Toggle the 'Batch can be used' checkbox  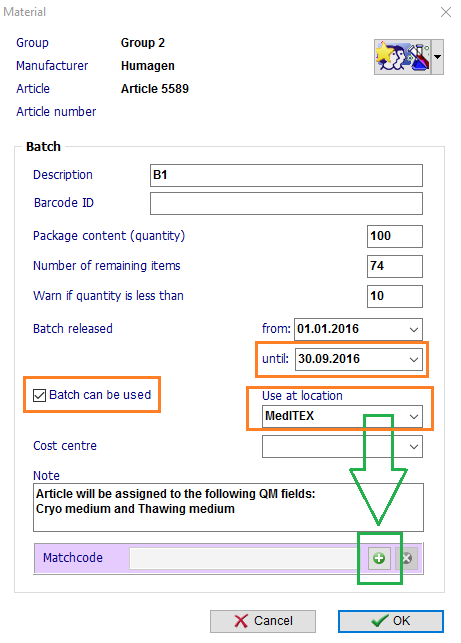coord(39,395)
